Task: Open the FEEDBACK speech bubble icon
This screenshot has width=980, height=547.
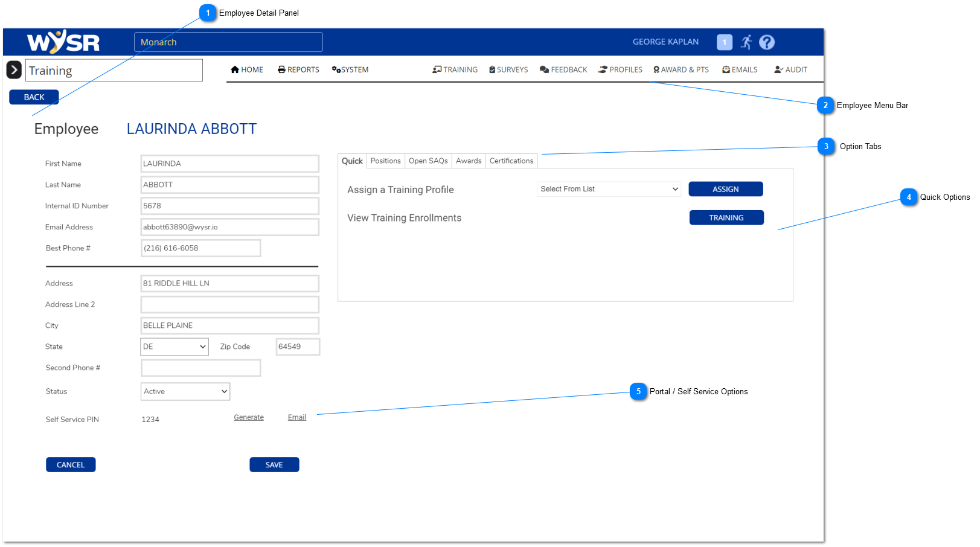Action: [x=543, y=69]
